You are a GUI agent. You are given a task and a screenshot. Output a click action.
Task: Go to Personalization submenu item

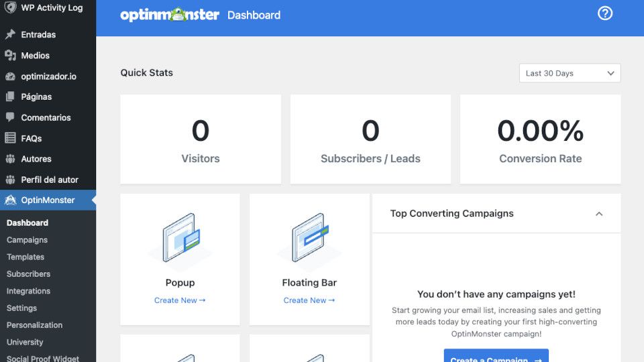pos(34,325)
